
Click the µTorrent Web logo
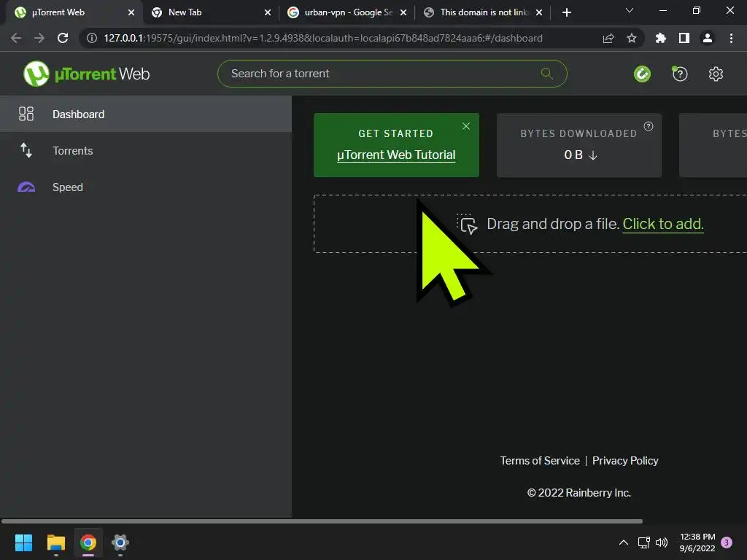(86, 74)
